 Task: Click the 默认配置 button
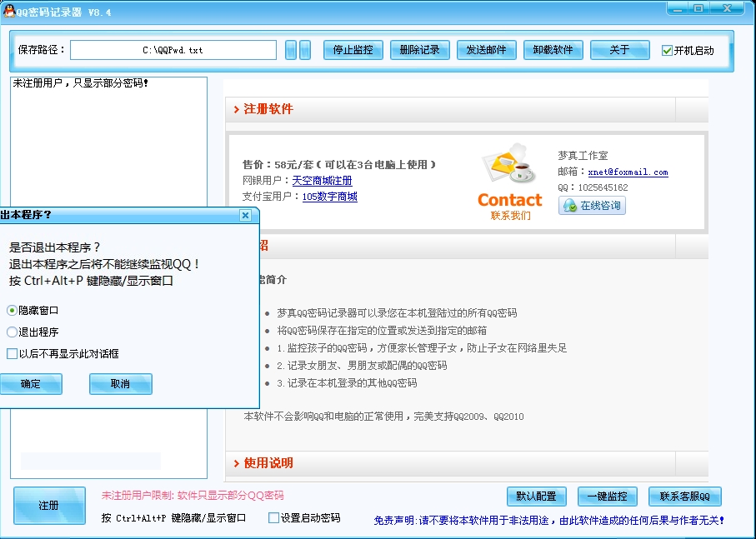point(536,497)
